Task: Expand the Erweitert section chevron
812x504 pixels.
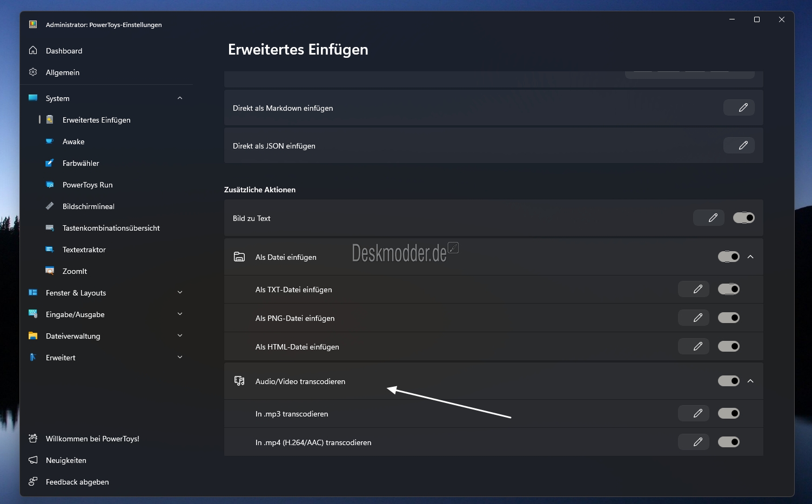Action: (180, 357)
